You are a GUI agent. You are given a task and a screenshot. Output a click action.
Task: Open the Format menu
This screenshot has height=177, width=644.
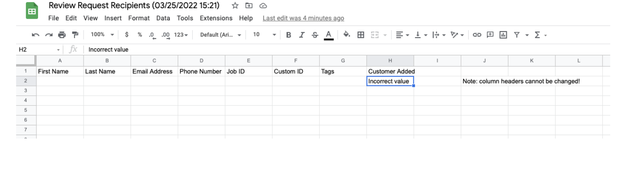click(x=139, y=18)
